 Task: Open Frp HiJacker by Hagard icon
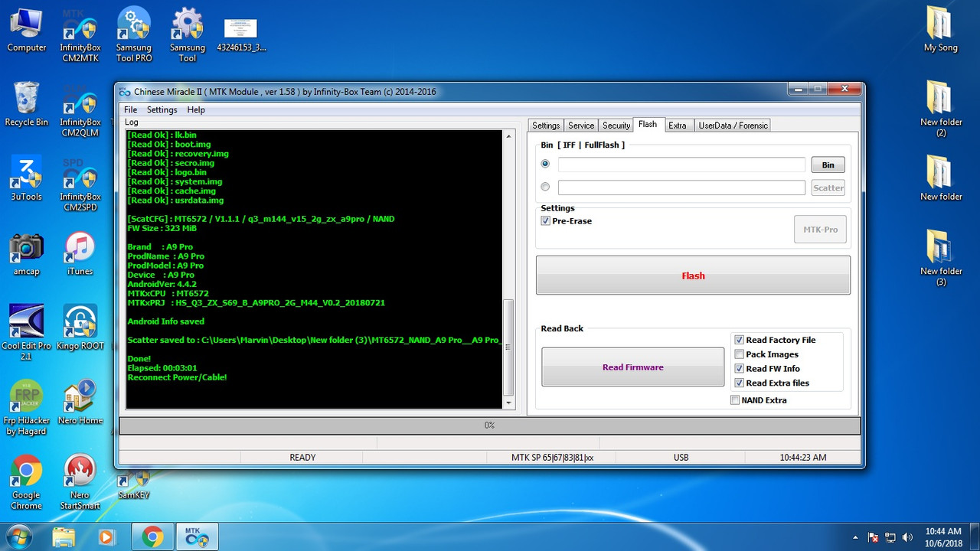click(x=27, y=408)
